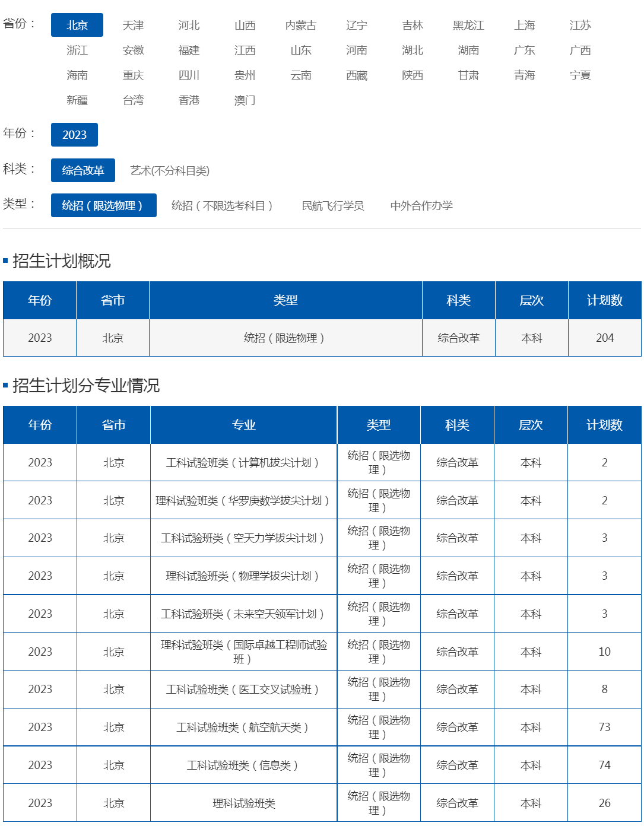Image resolution: width=644 pixels, height=826 pixels.
Task: Select 甘肃 province
Action: (x=468, y=75)
